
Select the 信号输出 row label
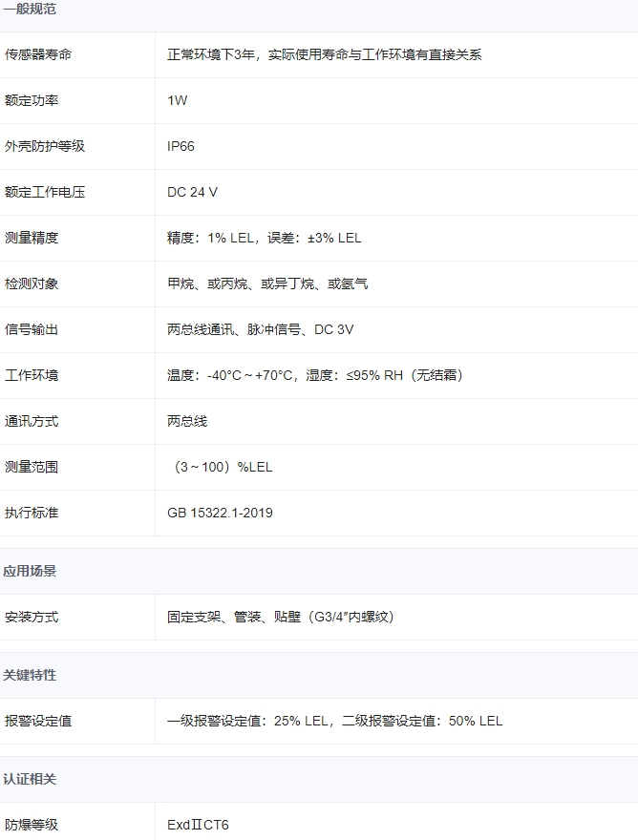pos(32,329)
